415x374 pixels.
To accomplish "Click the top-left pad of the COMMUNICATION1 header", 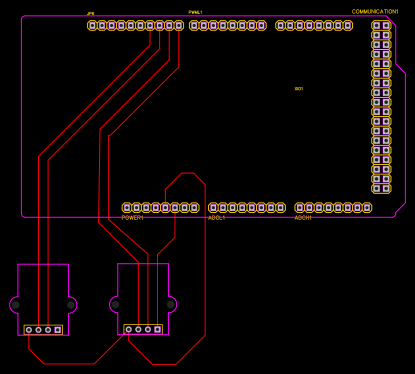I will click(x=376, y=25).
